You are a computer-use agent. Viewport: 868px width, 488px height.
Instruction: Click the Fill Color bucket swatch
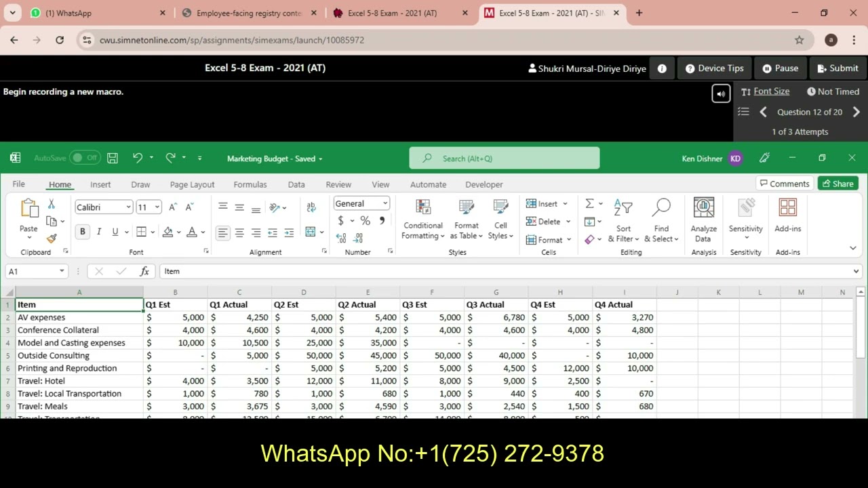(x=168, y=232)
